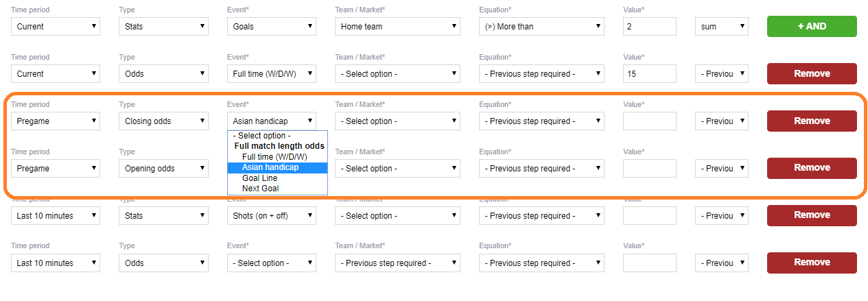Focus value field containing 2
Screen dimensions: 868x301
pos(650,27)
